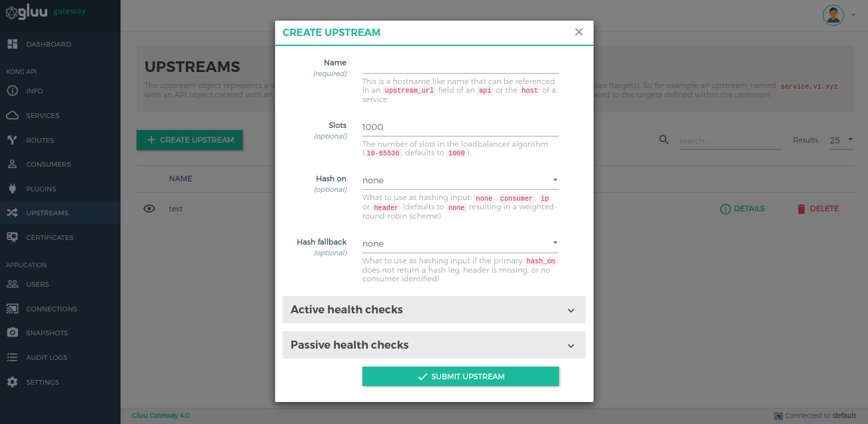Click the Submit Upstream button

tap(460, 377)
